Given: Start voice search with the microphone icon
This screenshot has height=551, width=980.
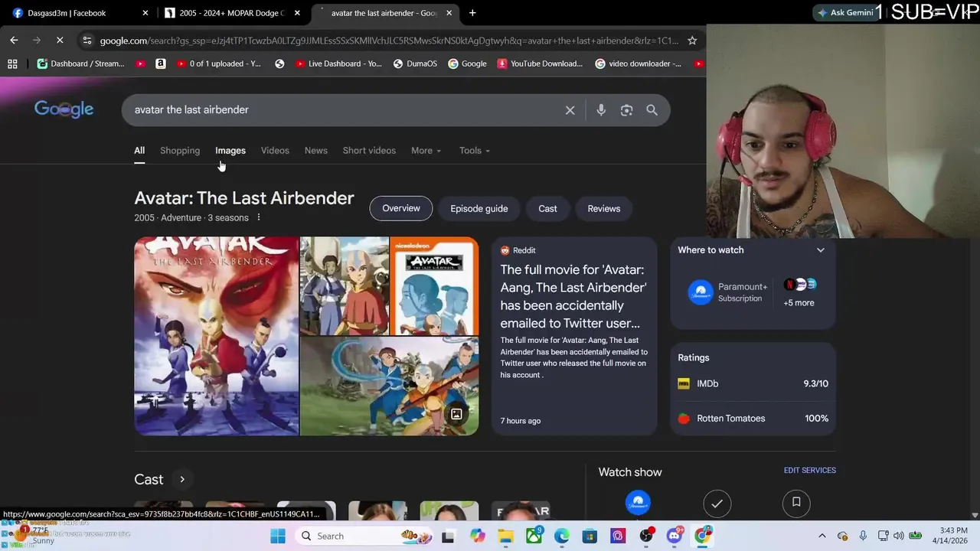Looking at the screenshot, I should (601, 110).
